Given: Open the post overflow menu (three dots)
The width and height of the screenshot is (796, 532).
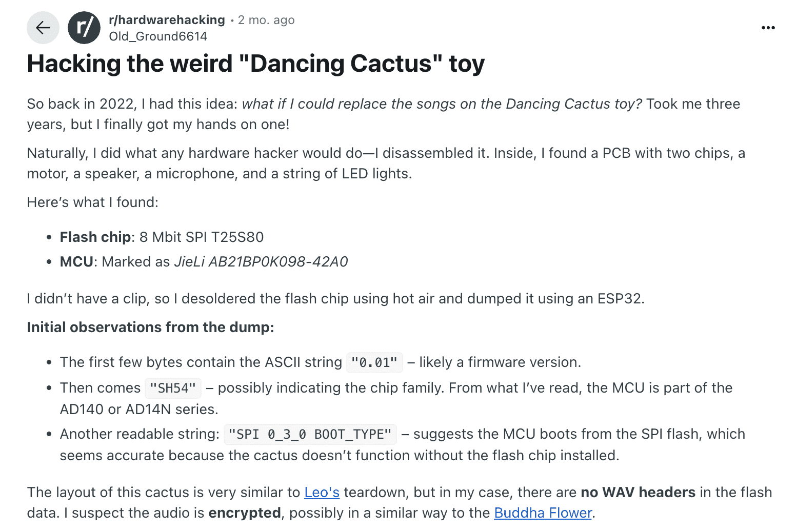Looking at the screenshot, I should (x=768, y=28).
